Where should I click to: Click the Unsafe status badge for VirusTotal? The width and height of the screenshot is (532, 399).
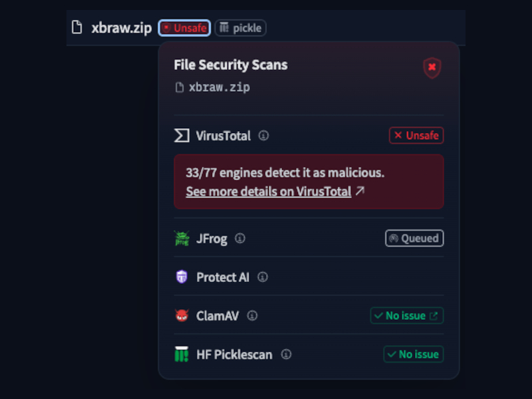point(416,136)
